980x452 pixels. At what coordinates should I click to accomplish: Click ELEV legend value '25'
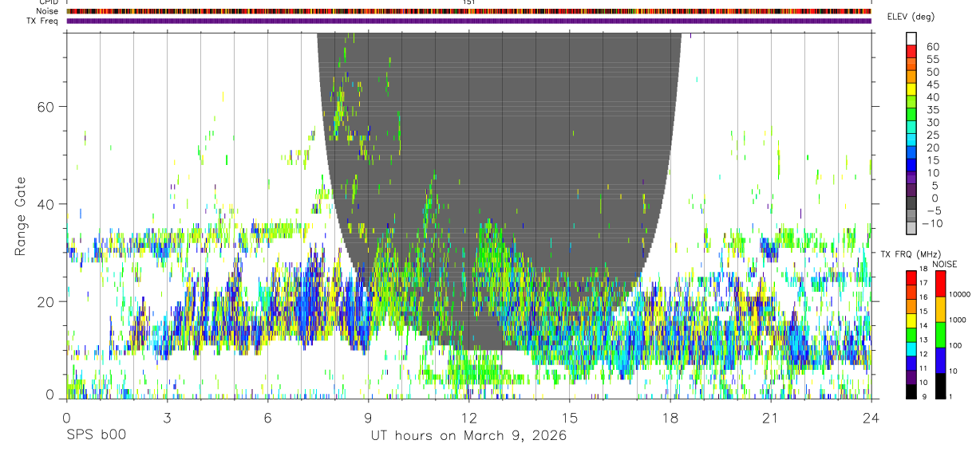point(932,136)
